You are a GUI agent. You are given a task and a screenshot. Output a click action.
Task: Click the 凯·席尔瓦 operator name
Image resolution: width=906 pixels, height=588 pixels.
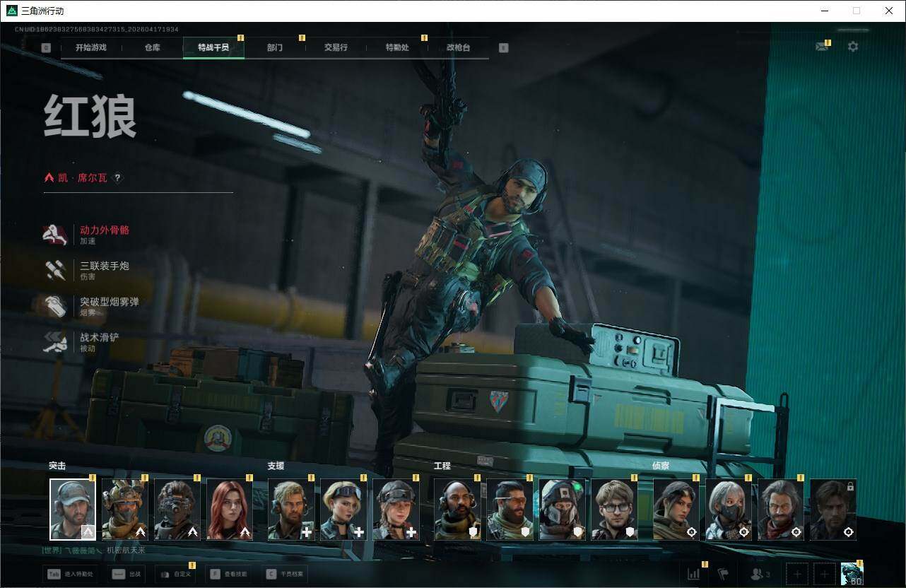coord(83,178)
